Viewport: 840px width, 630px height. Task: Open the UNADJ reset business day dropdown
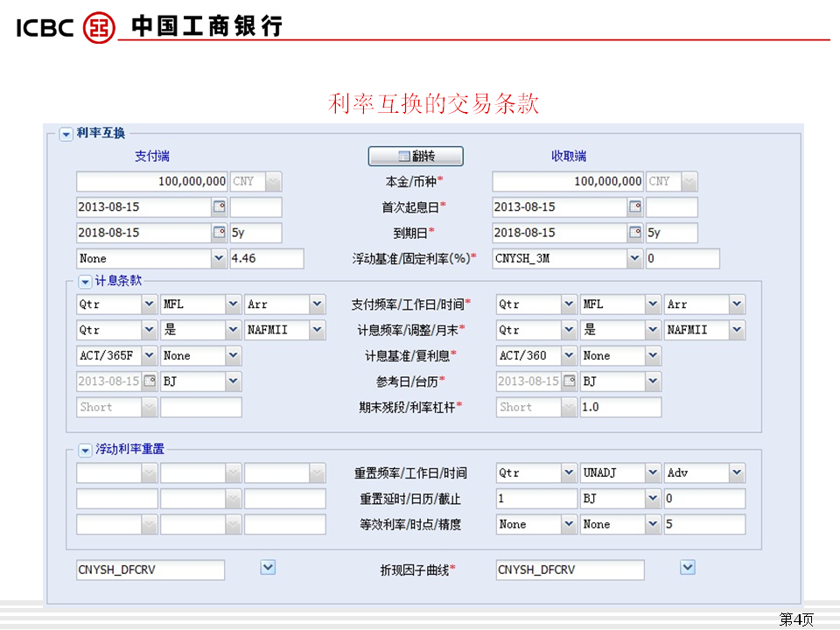click(652, 473)
